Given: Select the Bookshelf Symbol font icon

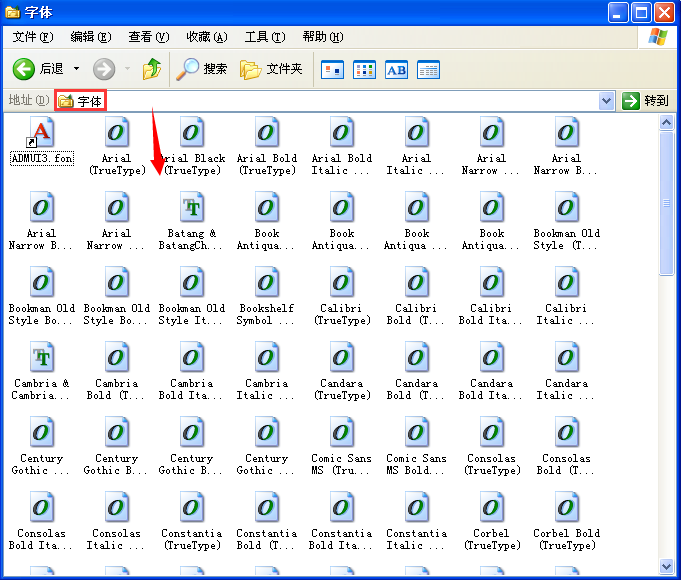Looking at the screenshot, I should tap(266, 297).
